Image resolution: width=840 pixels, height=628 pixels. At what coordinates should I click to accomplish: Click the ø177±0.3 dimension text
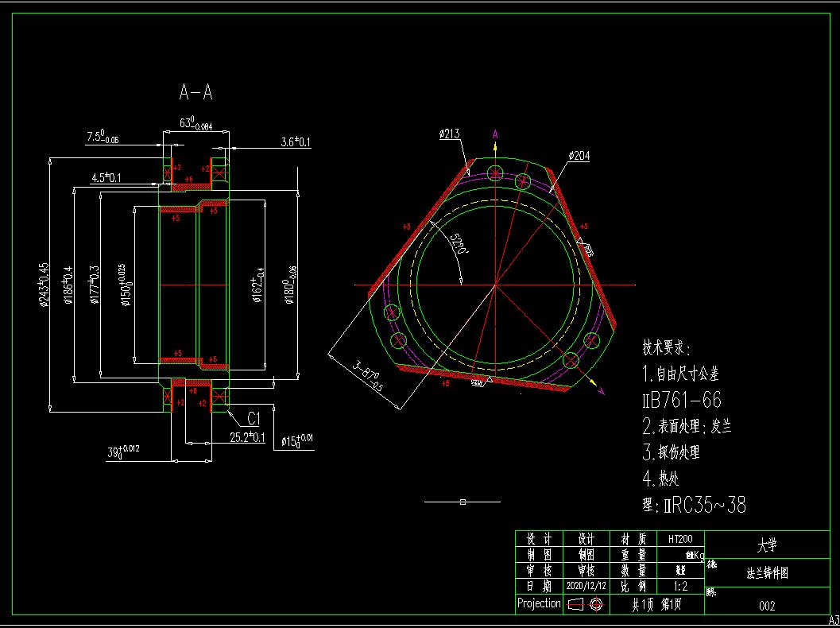pyautogui.click(x=95, y=285)
